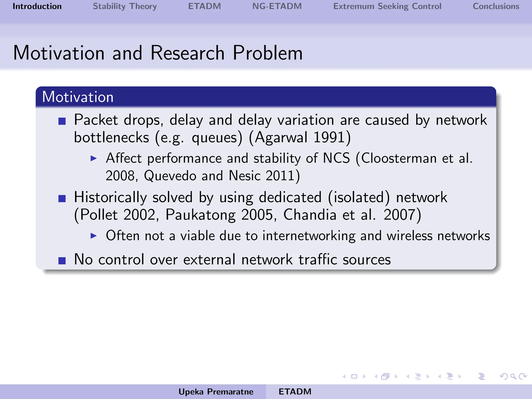Click the search magnifier icon
This screenshot has width=532, height=399.
pos(513,376)
